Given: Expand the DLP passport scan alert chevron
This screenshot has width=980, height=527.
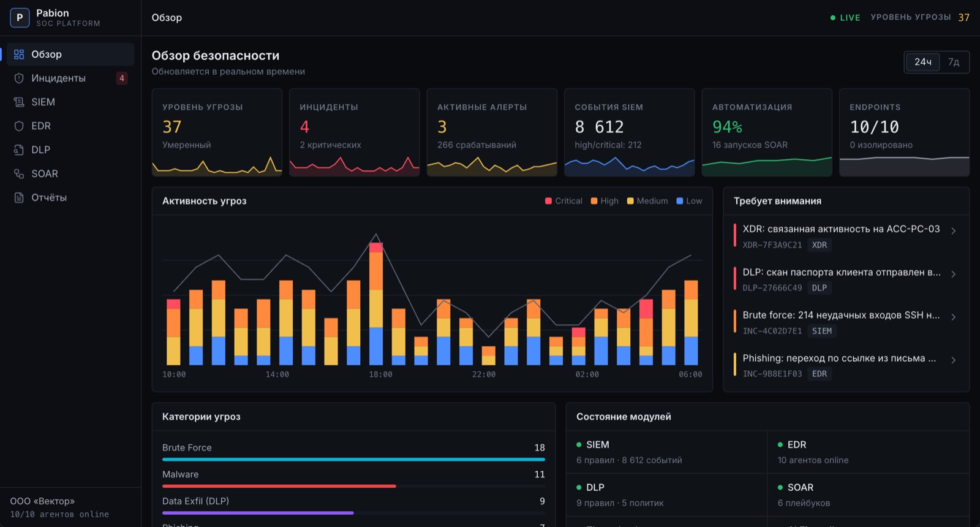Looking at the screenshot, I should tap(953, 274).
